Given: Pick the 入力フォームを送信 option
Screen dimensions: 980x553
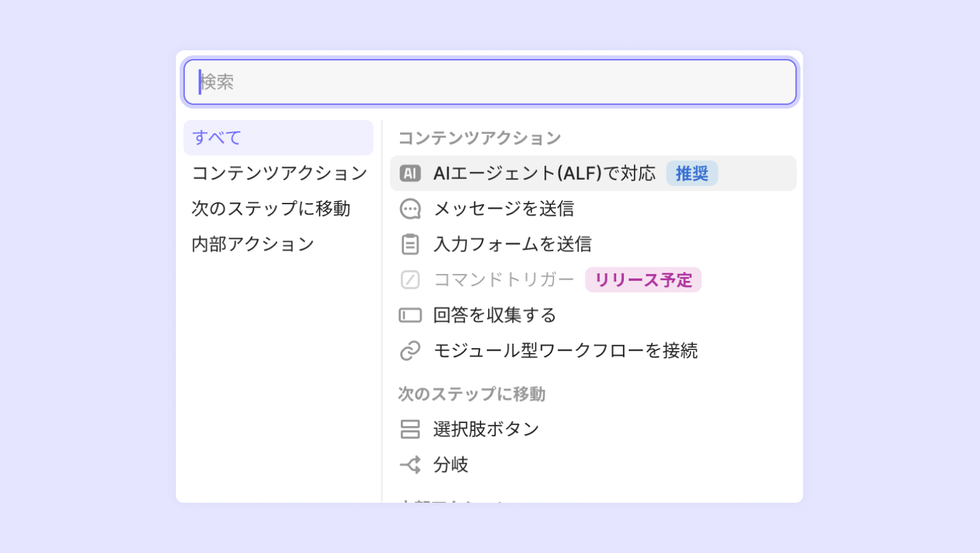Looking at the screenshot, I should click(x=513, y=244).
